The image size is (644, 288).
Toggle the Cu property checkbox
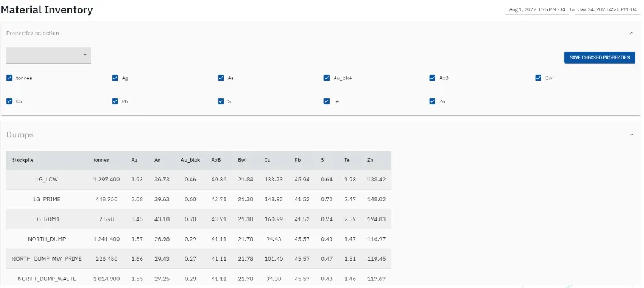(x=9, y=101)
